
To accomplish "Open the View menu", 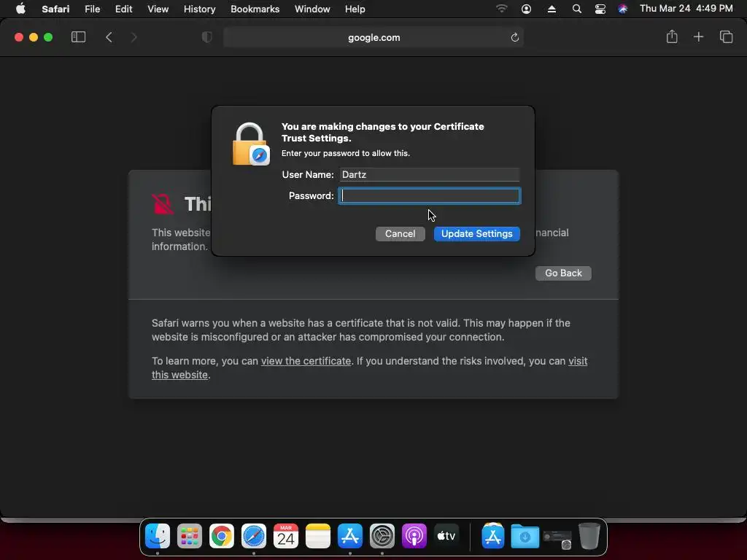I will coord(158,9).
